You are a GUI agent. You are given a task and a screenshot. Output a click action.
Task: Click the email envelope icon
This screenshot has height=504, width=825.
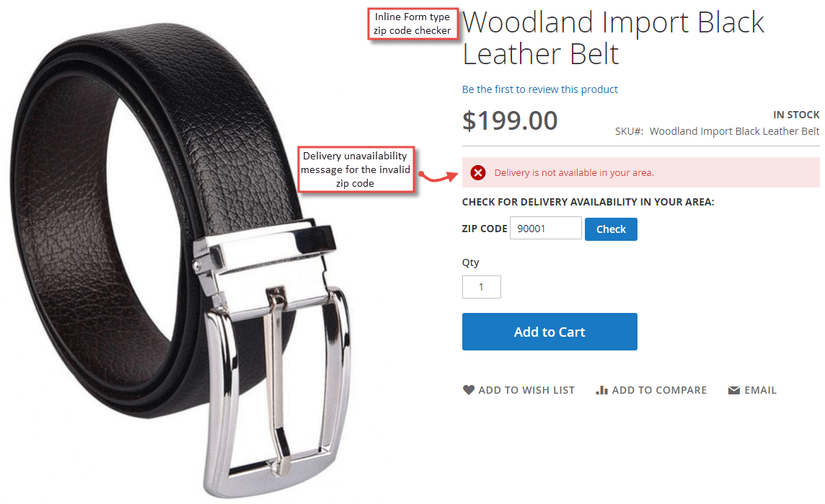(733, 390)
